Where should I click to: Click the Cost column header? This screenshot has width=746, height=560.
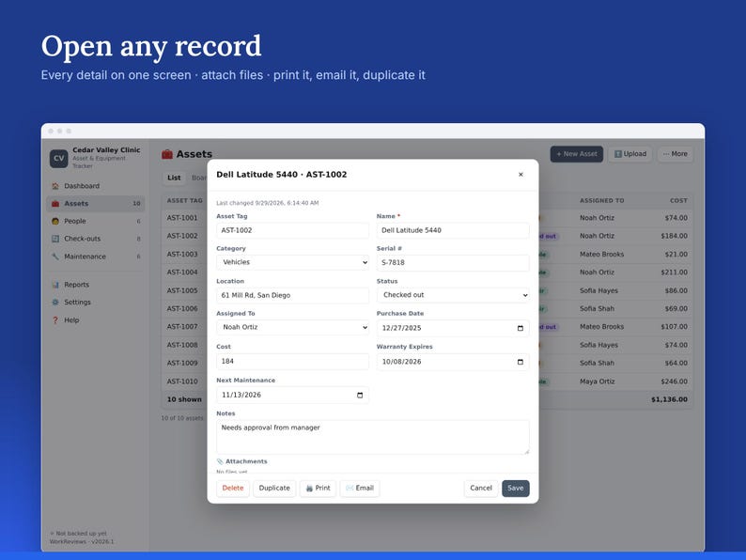pos(678,201)
